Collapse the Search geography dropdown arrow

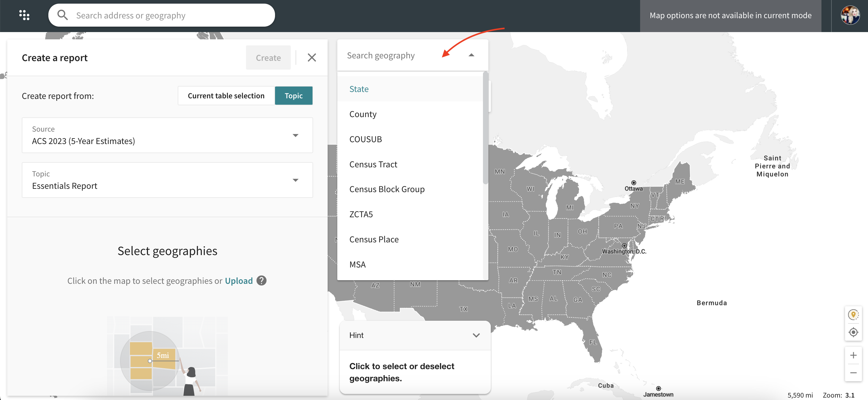pyautogui.click(x=471, y=55)
